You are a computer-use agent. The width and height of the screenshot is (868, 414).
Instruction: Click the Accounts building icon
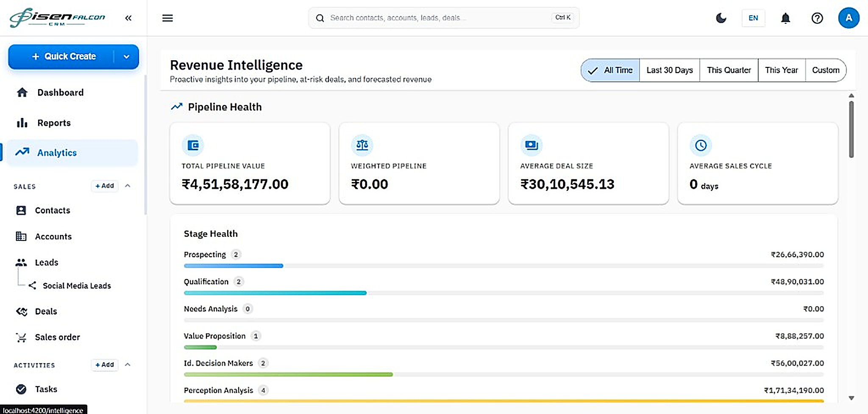(21, 236)
